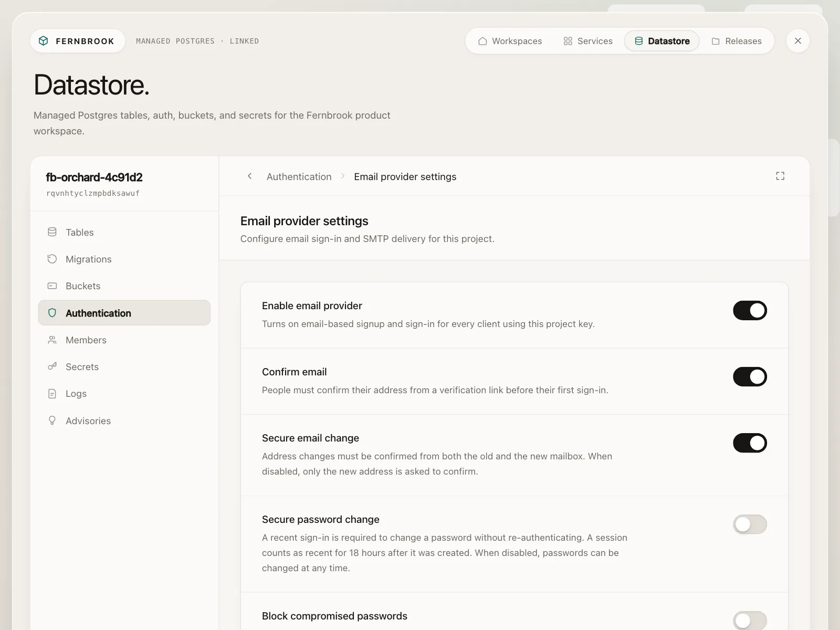Open the Secrets section
840x630 pixels.
coord(124,366)
